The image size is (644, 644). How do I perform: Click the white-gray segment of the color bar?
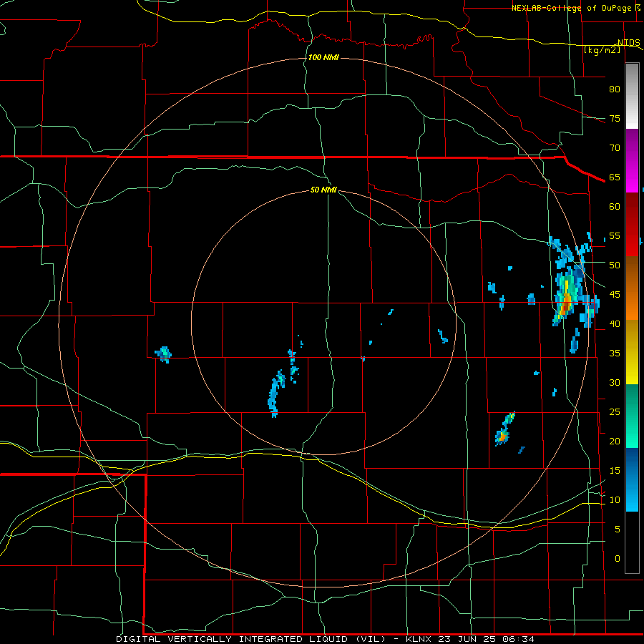pos(632,96)
